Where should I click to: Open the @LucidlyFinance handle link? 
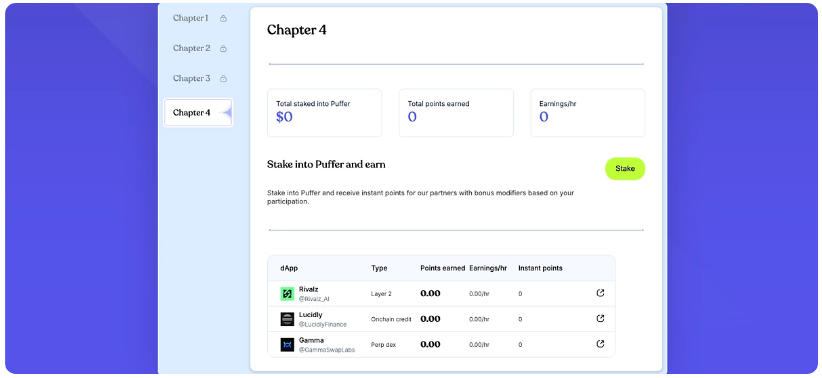323,325
